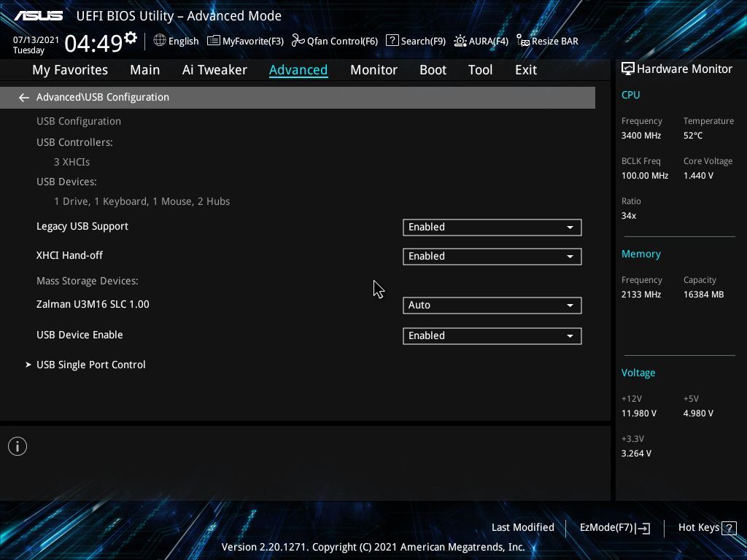747x560 pixels.
Task: Click the '3 XHCIs' text
Action: coord(72,163)
